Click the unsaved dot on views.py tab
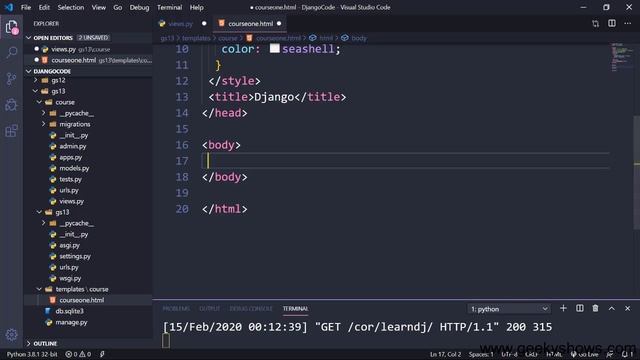Image resolution: width=640 pixels, height=360 pixels. coord(204,24)
